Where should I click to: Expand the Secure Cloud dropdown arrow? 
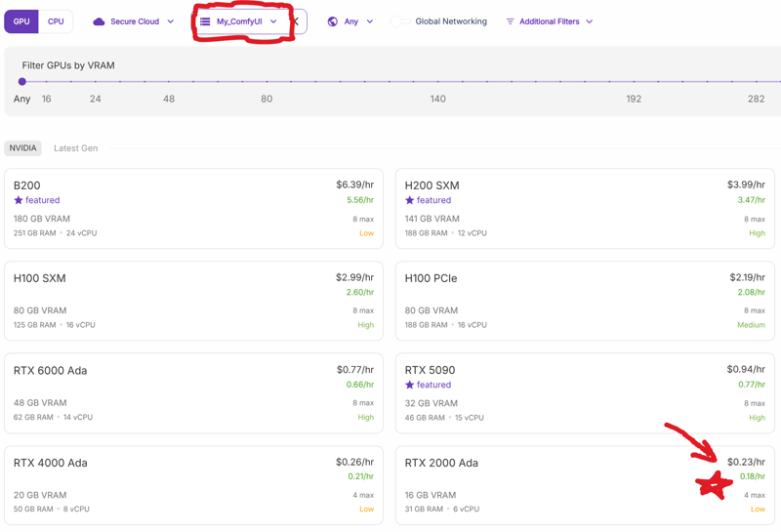(170, 21)
